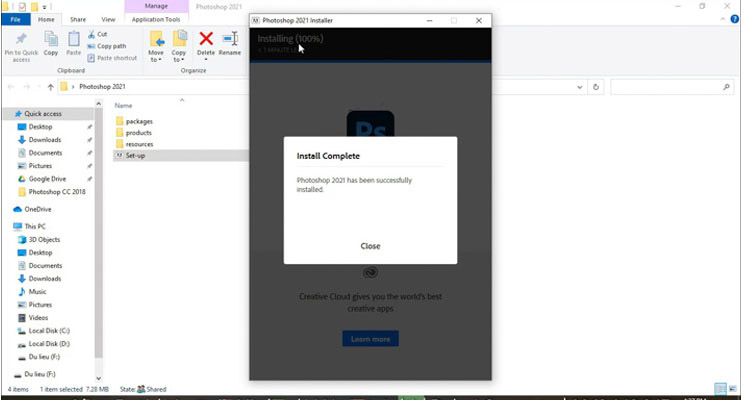Switch to the Home ribbon tab
750x400 pixels.
46,20
